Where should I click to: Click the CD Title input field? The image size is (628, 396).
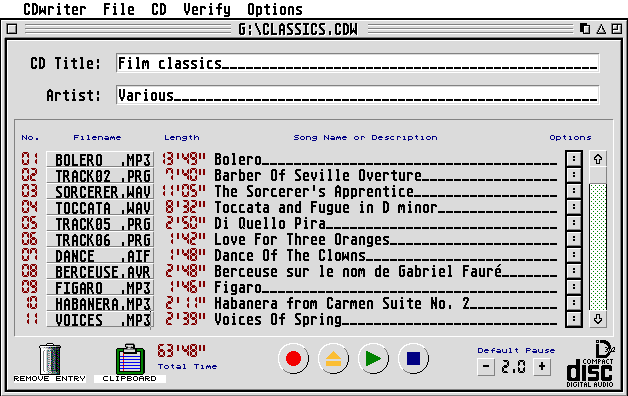tap(358, 63)
